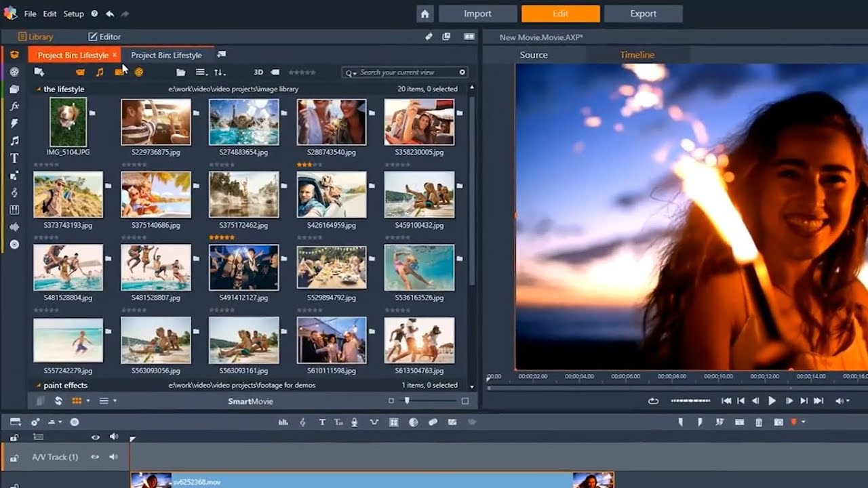The image size is (868, 488).
Task: Select thumbnail S613504763.jpg
Action: coord(419,340)
